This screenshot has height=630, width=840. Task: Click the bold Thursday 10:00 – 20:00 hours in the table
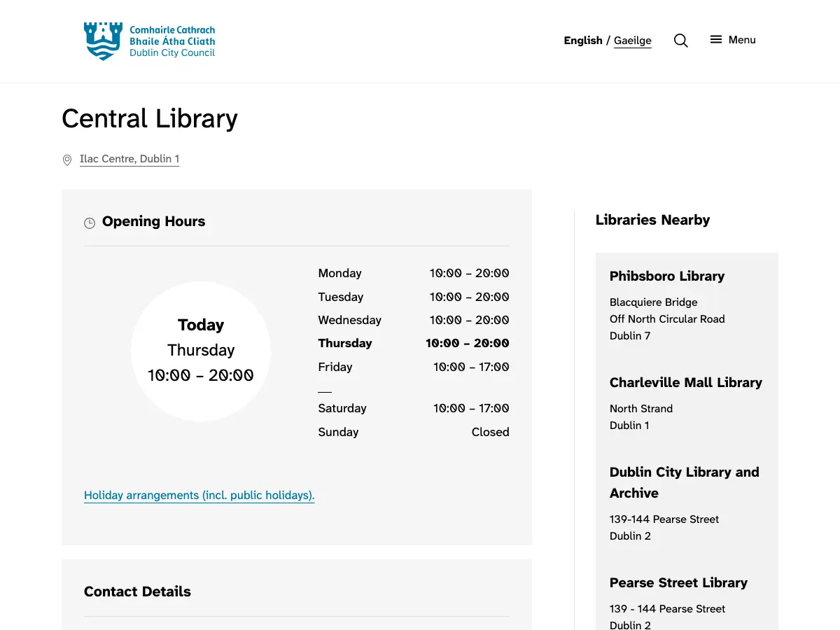point(468,343)
